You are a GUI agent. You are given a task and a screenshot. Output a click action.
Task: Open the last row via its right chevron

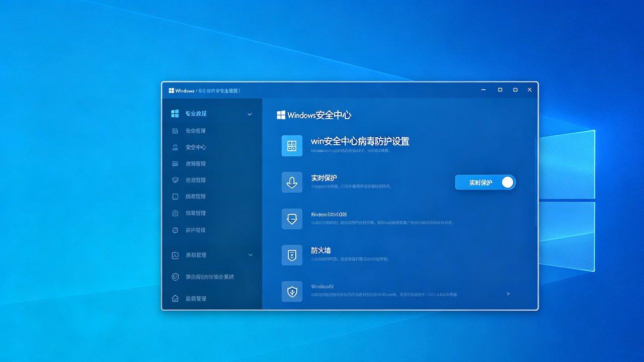508,294
